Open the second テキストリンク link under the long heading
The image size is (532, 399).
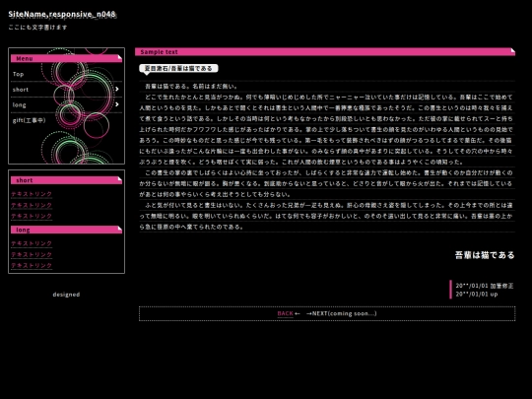[x=32, y=254]
